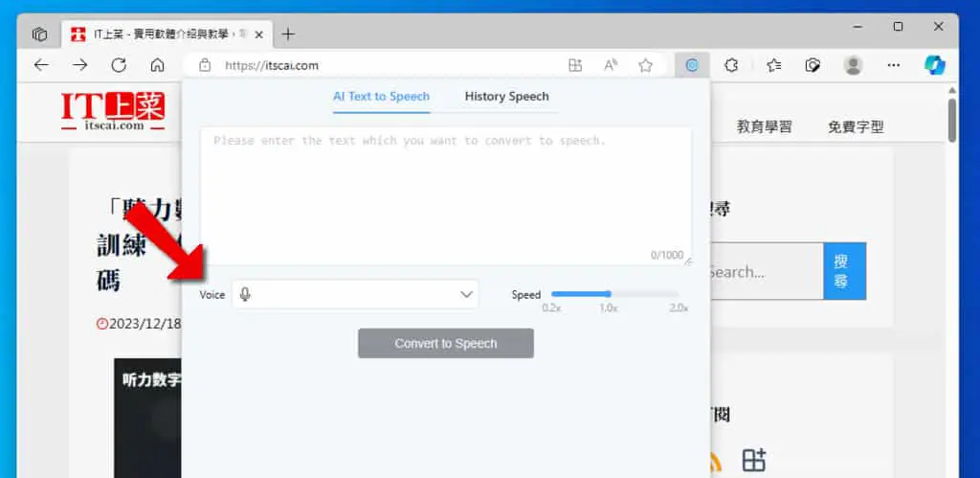Viewport: 980px width, 478px height.
Task: Click the text-to-speech extension toolbar icon
Action: (692, 65)
